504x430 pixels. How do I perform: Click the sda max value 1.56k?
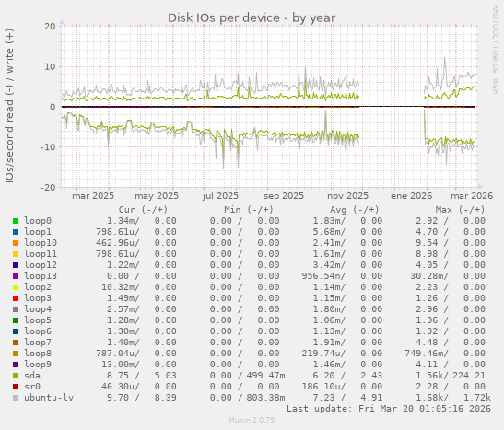tap(432, 376)
